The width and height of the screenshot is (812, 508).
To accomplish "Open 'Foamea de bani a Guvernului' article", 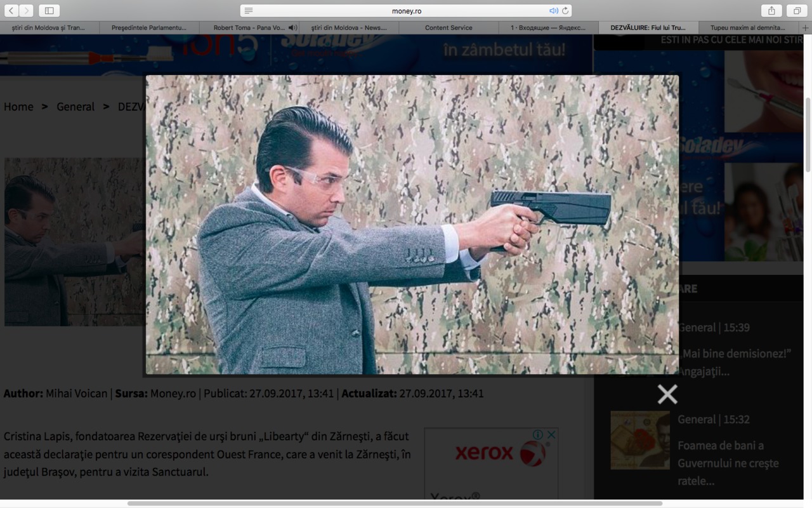I will pos(728,463).
